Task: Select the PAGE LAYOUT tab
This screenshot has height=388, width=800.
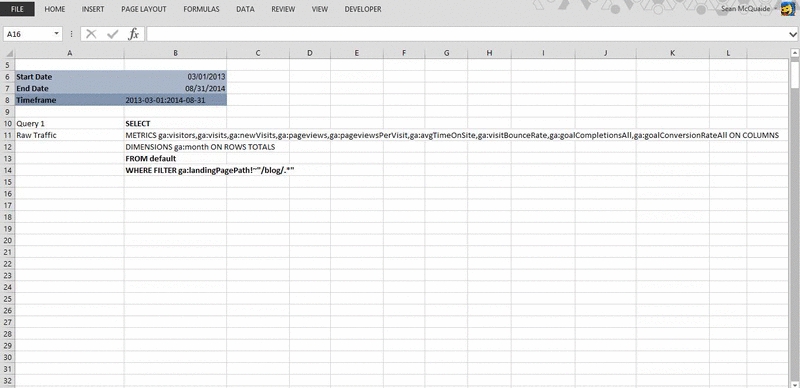Action: 144,9
